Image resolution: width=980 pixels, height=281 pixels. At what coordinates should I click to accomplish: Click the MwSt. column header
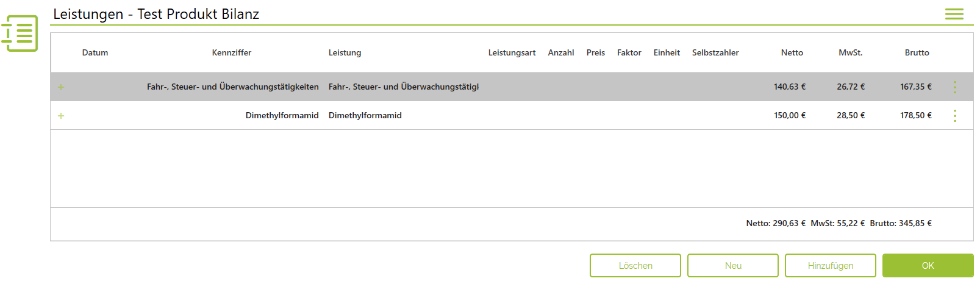[851, 53]
